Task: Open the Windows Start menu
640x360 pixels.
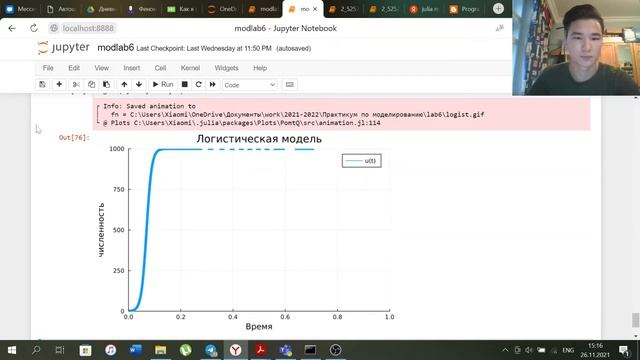Action: [x=11, y=350]
